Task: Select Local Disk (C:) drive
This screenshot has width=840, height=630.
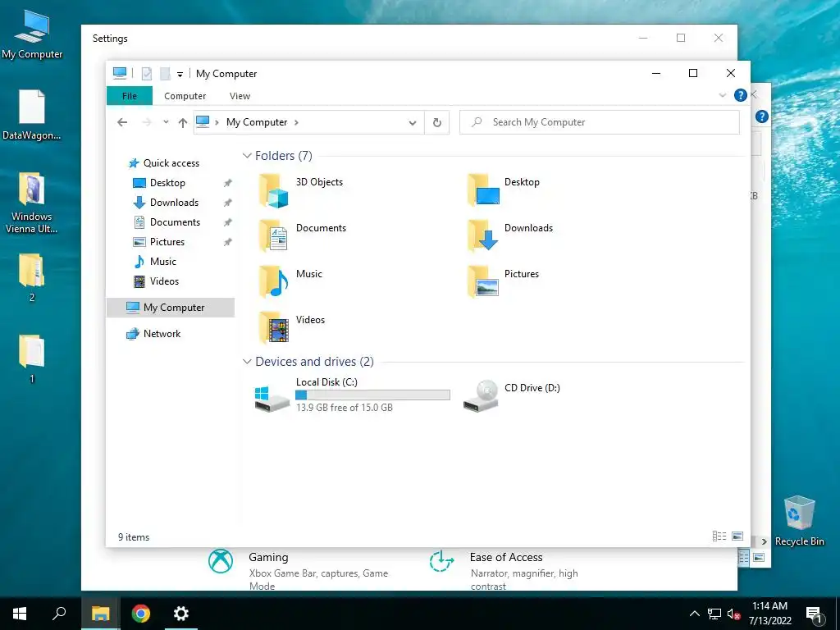Action: point(351,396)
